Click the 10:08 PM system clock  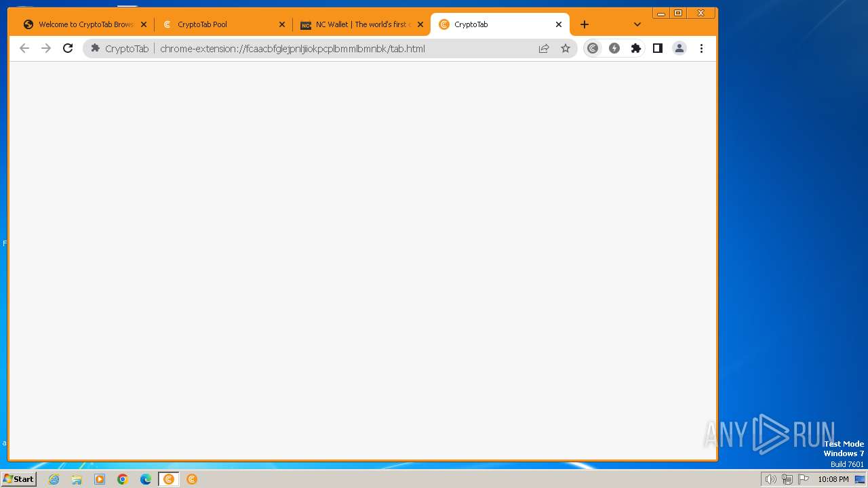point(833,479)
